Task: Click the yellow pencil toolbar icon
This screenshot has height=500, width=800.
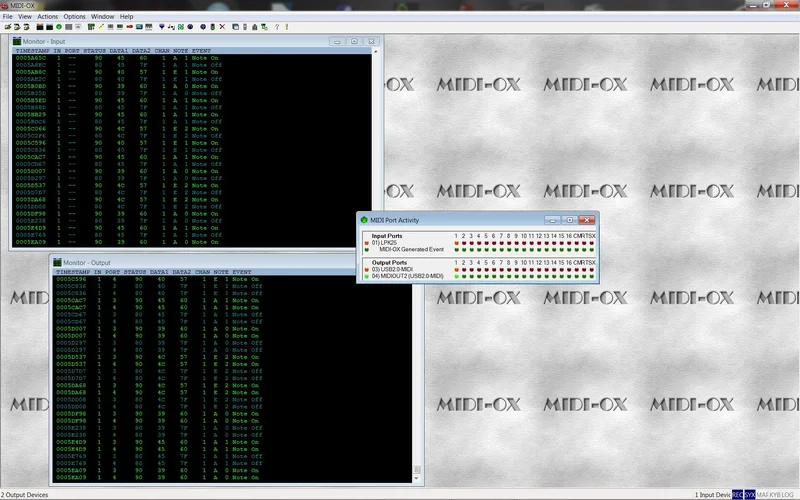Action: (x=101, y=27)
